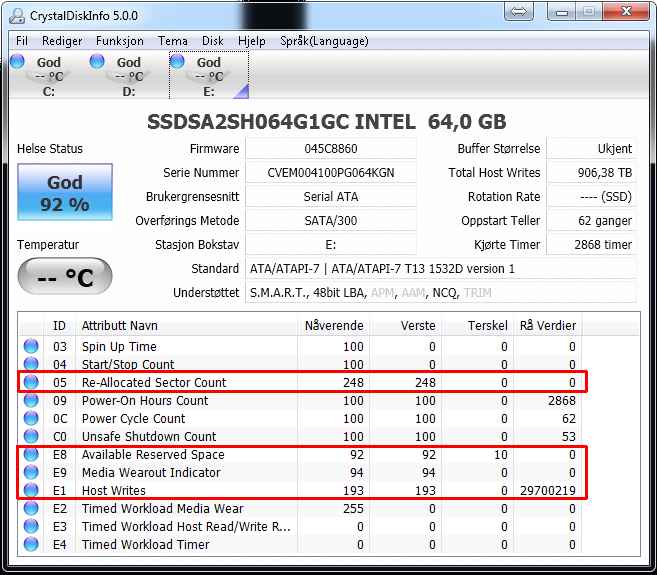Open the Funksjon menu
The height and width of the screenshot is (575, 657).
[x=120, y=41]
